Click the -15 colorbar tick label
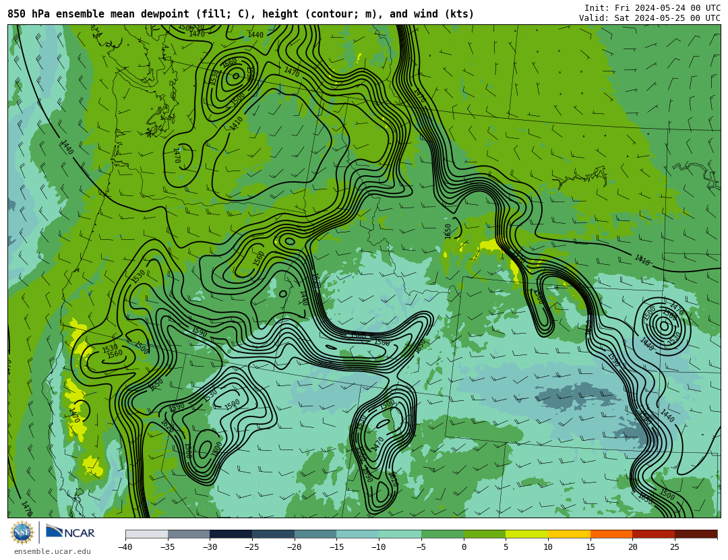Screen dimensions: 728x560 pos(336,547)
